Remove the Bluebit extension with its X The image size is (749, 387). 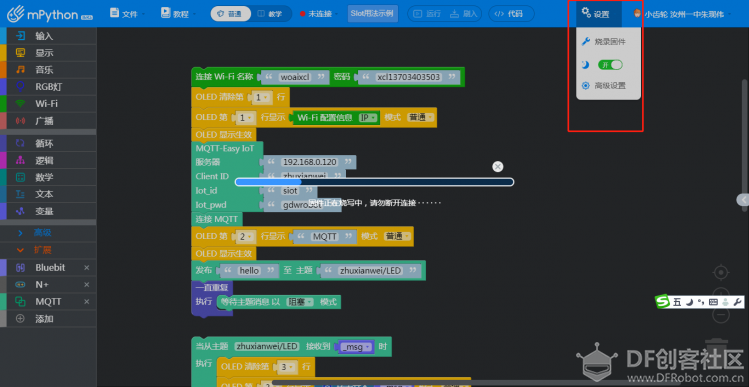coord(86,268)
